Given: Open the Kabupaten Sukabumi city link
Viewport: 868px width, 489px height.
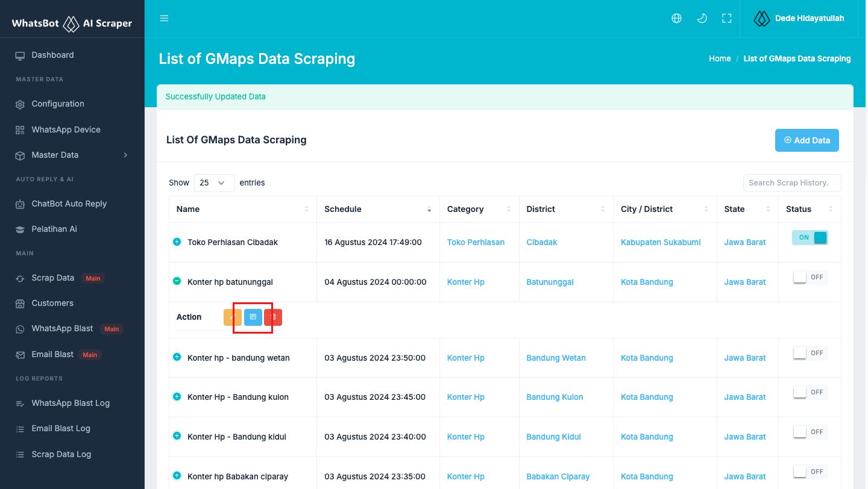Looking at the screenshot, I should click(x=661, y=243).
